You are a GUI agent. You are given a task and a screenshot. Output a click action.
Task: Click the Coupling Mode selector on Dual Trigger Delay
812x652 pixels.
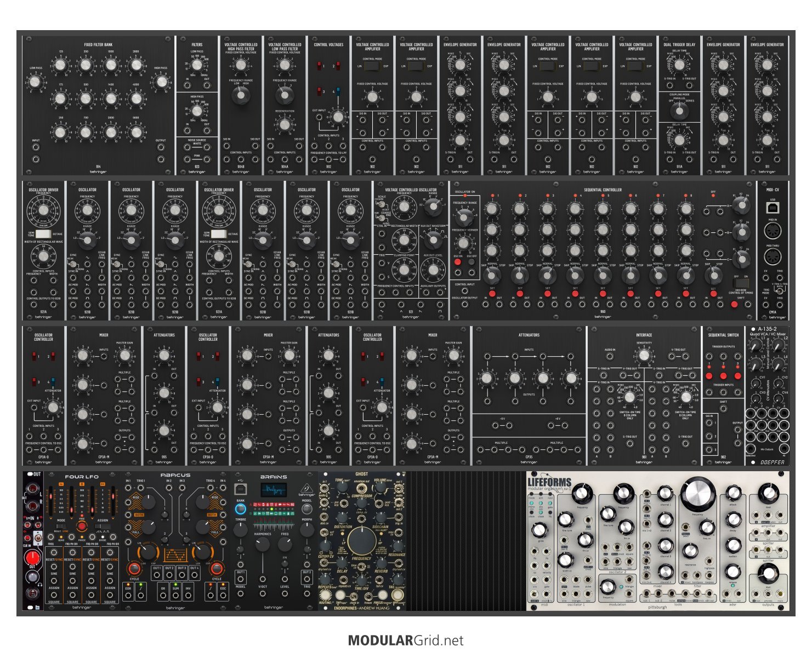coord(679,111)
